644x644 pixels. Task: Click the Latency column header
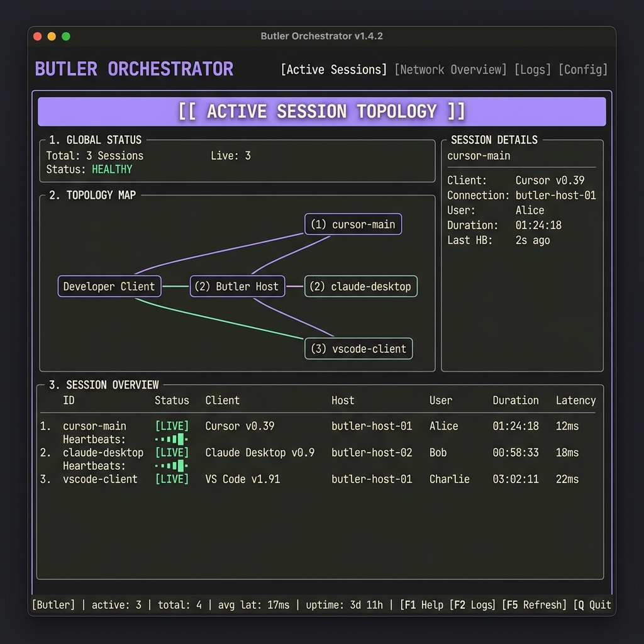575,401
